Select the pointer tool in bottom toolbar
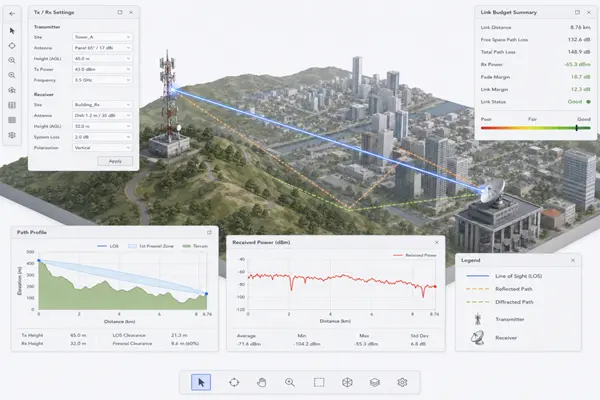 [201, 382]
